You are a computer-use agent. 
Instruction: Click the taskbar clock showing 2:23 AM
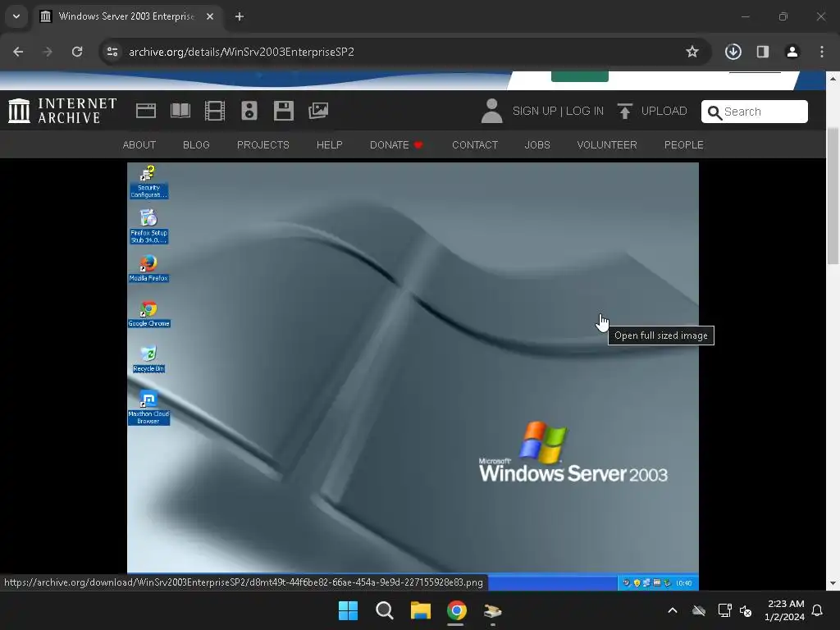click(785, 610)
